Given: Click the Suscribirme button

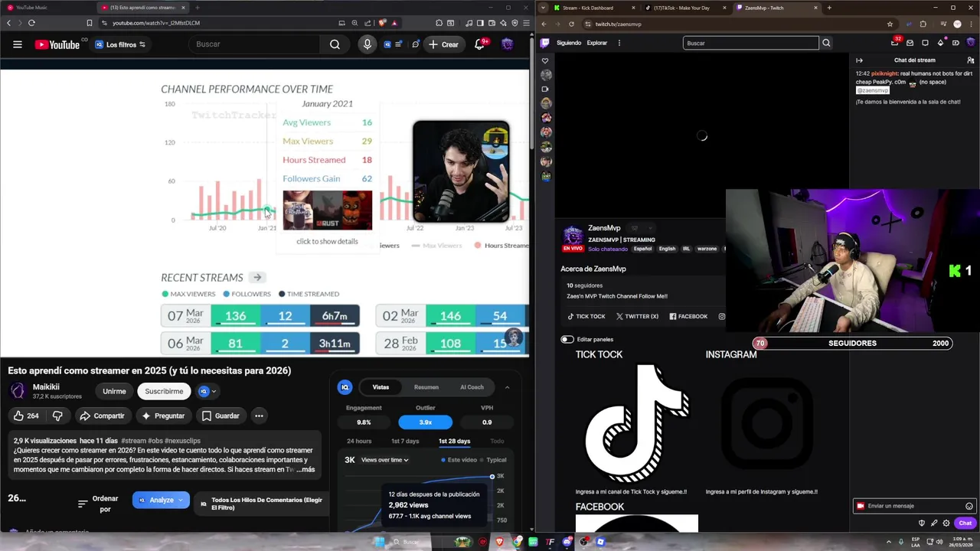Looking at the screenshot, I should [x=164, y=391].
